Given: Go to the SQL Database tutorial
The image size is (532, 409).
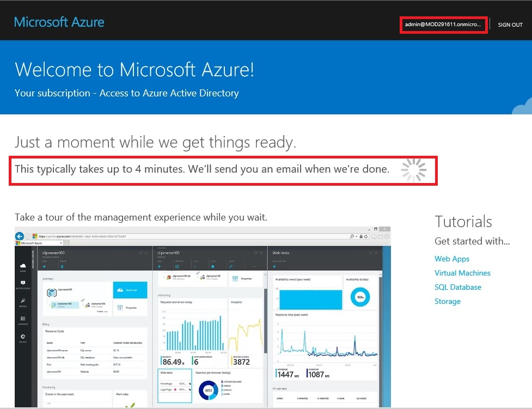Looking at the screenshot, I should click(457, 287).
